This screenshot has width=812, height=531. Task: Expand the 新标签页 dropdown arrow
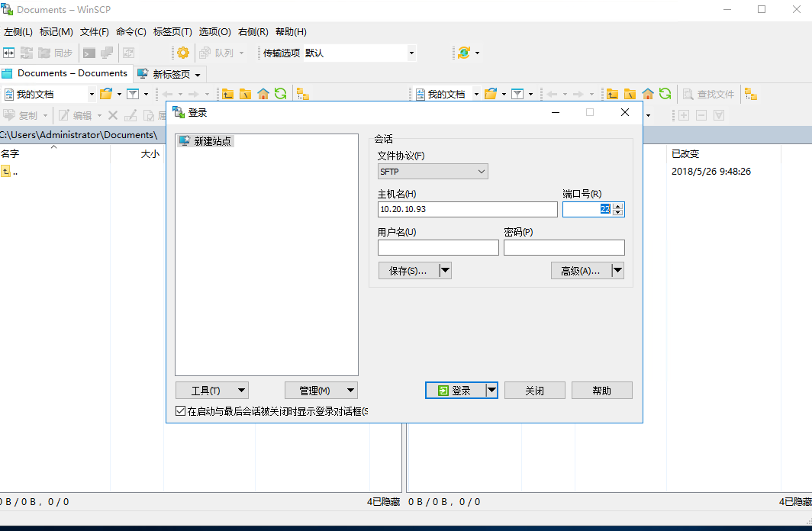[x=198, y=75]
